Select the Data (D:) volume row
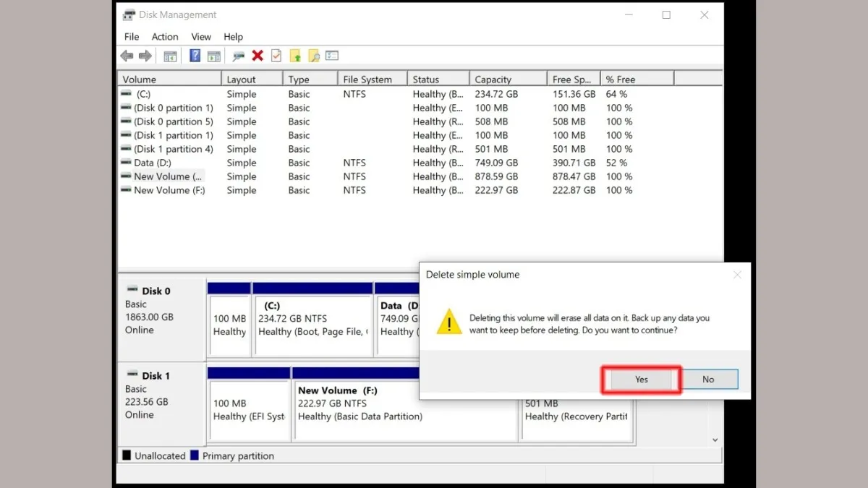Screen dimensions: 868x488 (154, 163)
